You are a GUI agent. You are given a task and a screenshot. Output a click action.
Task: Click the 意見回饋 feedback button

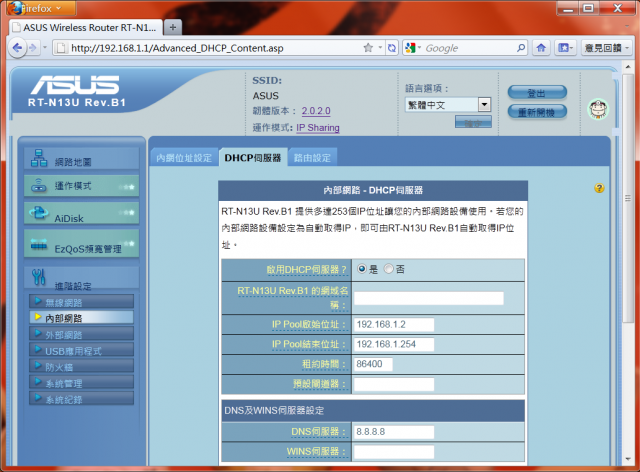606,48
